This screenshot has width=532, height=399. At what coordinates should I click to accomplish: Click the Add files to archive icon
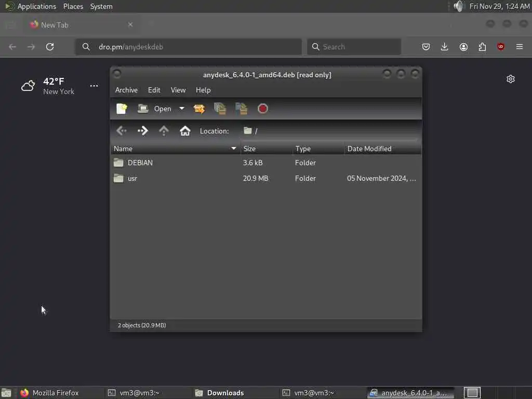[220, 109]
